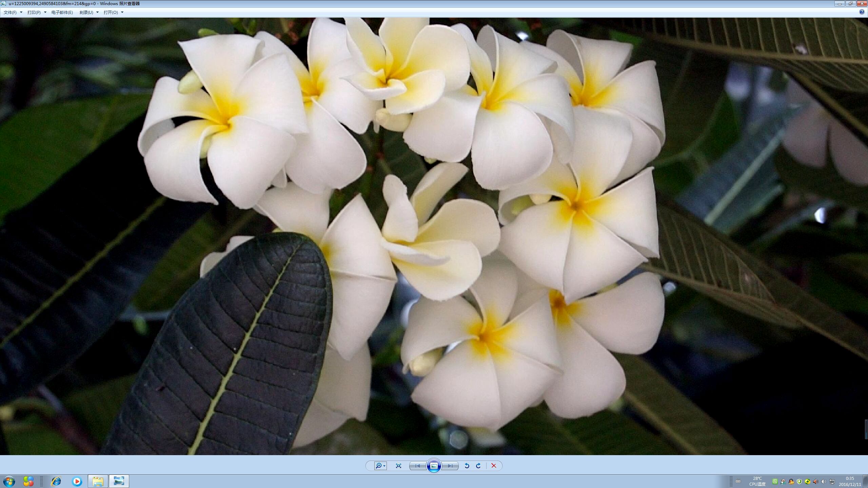Start the photo slideshow
Viewport: 868px width, 488px height.
click(434, 466)
